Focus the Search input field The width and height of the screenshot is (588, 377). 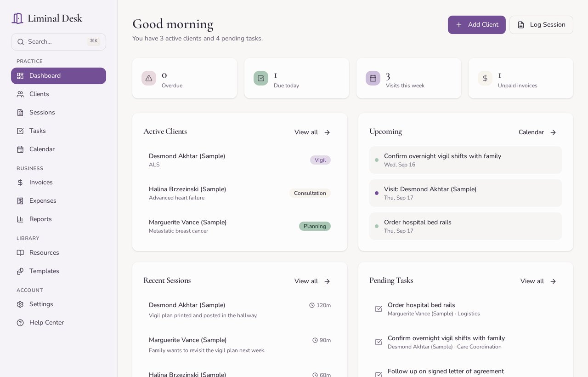coord(58,42)
